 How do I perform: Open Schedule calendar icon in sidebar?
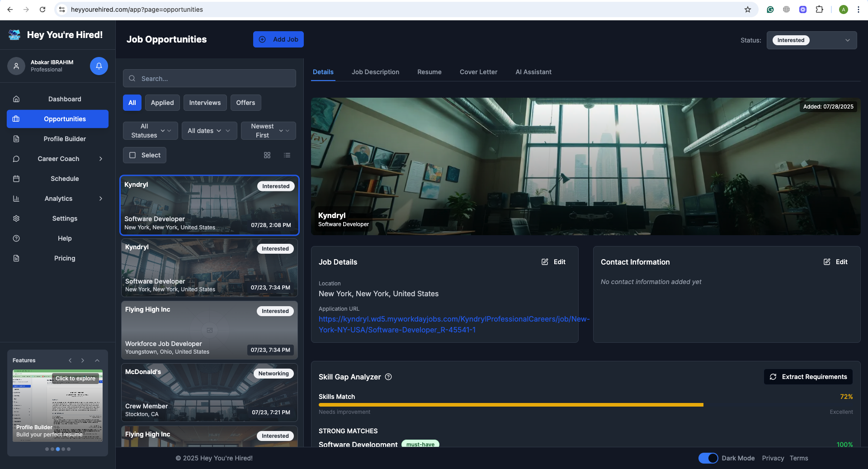pos(16,179)
